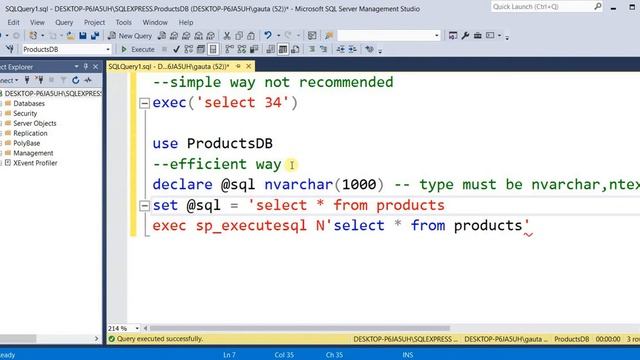The width and height of the screenshot is (640, 360).
Task: Run the query with Execute
Action: (x=138, y=49)
